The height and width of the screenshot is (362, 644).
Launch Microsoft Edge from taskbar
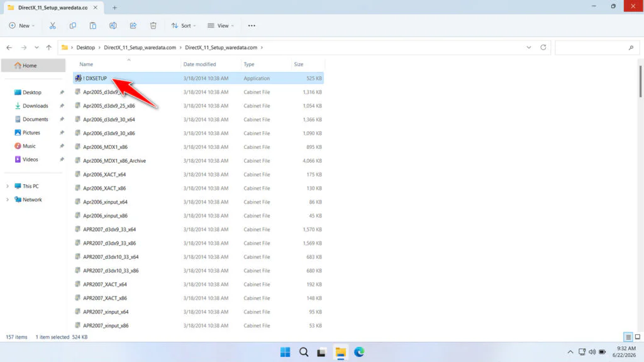[359, 352]
